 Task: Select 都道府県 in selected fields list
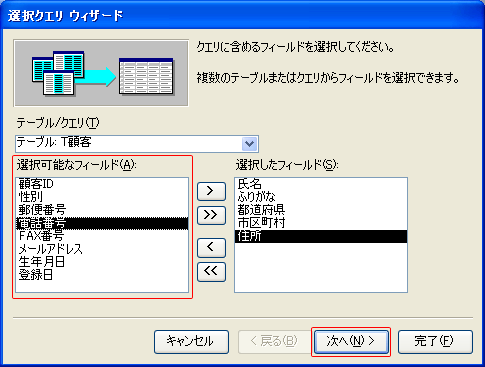click(321, 210)
